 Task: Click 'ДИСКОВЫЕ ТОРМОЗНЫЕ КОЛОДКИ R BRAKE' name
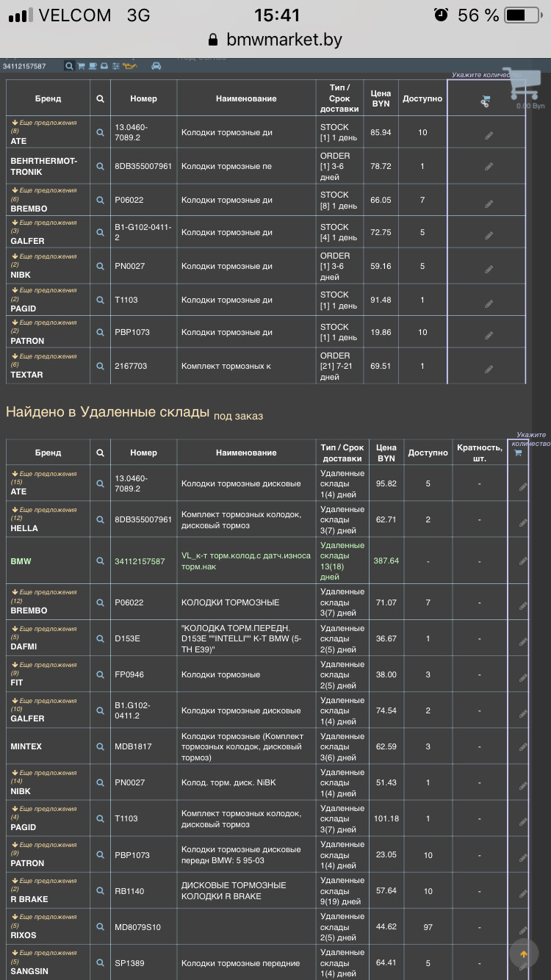tap(234, 891)
